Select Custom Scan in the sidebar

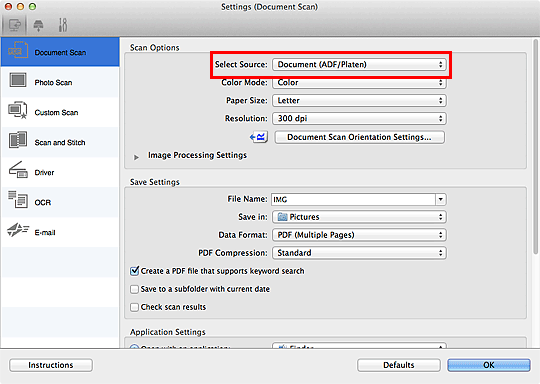[x=60, y=112]
